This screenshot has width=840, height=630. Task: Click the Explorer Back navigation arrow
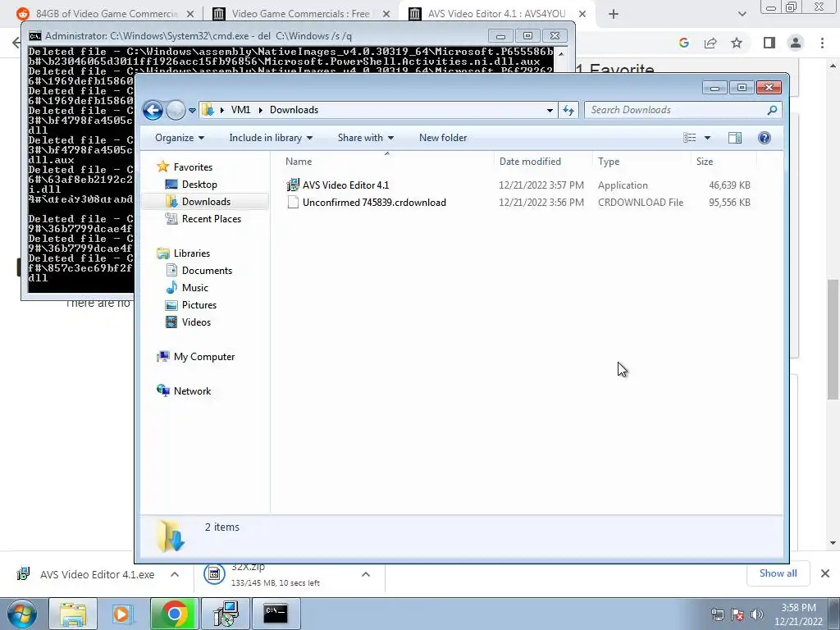click(x=153, y=111)
